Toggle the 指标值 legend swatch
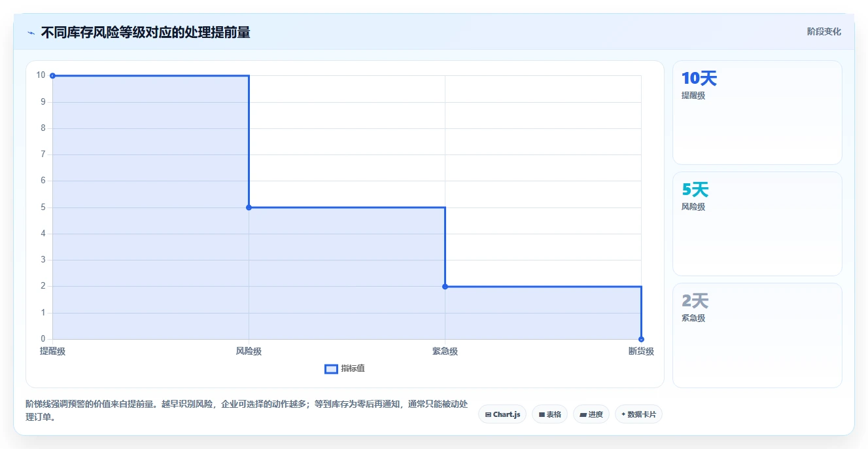This screenshot has height=449, width=868. pyautogui.click(x=331, y=368)
